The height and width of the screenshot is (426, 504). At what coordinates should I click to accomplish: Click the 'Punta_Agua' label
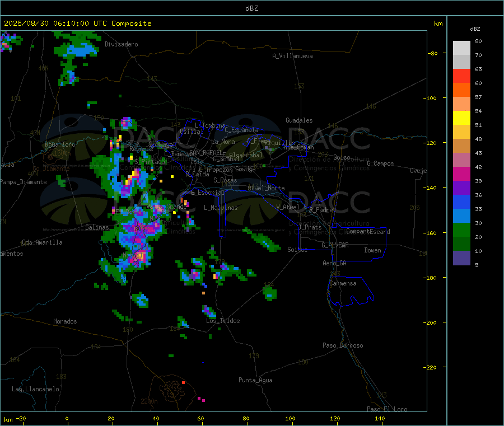click(x=255, y=380)
